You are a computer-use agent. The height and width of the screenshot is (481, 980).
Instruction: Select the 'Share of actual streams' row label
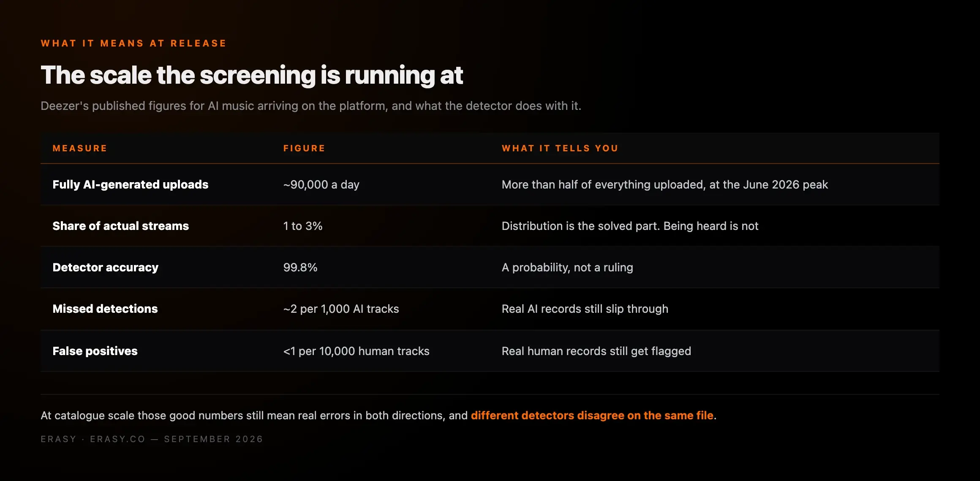[121, 226]
